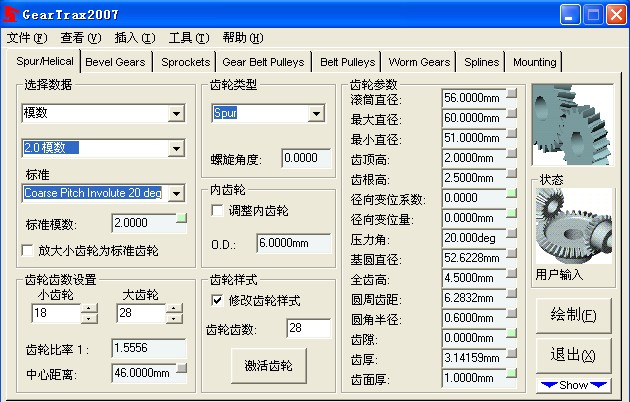Click the 滚筒直径 field showing 56.0000mm

pos(474,98)
